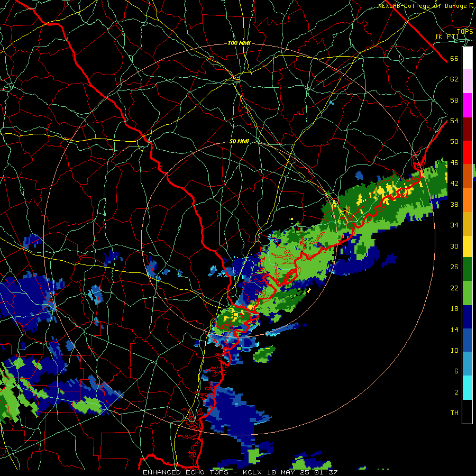
Task: Select the 50 NMI range ring label
Action: pos(239,141)
